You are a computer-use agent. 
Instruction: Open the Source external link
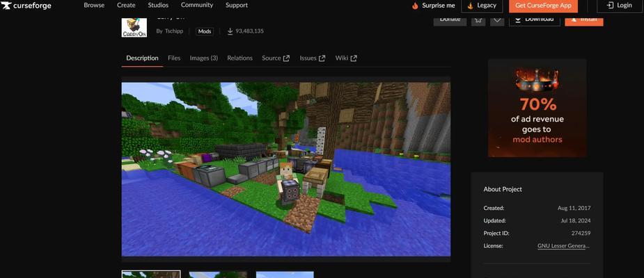pos(276,58)
